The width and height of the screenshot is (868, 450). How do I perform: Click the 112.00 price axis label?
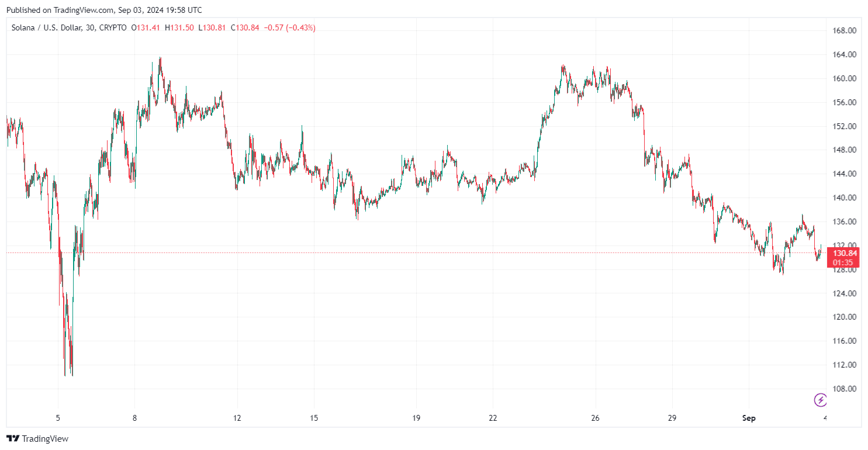(845, 365)
